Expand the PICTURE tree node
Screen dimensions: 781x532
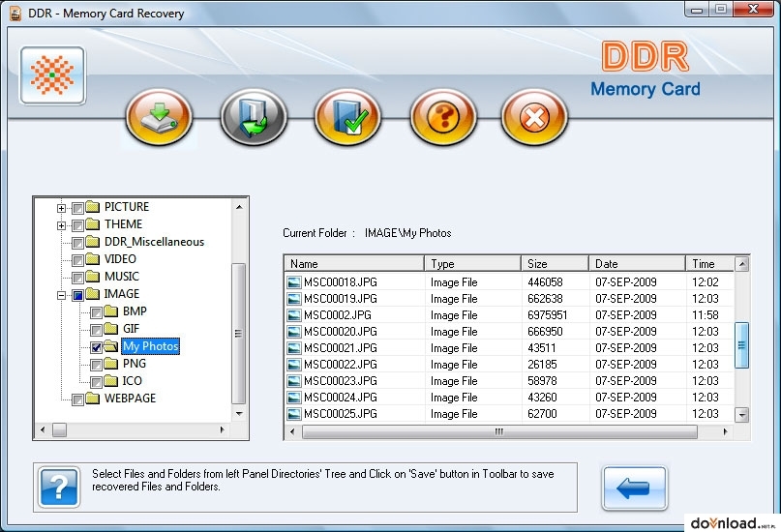61,208
